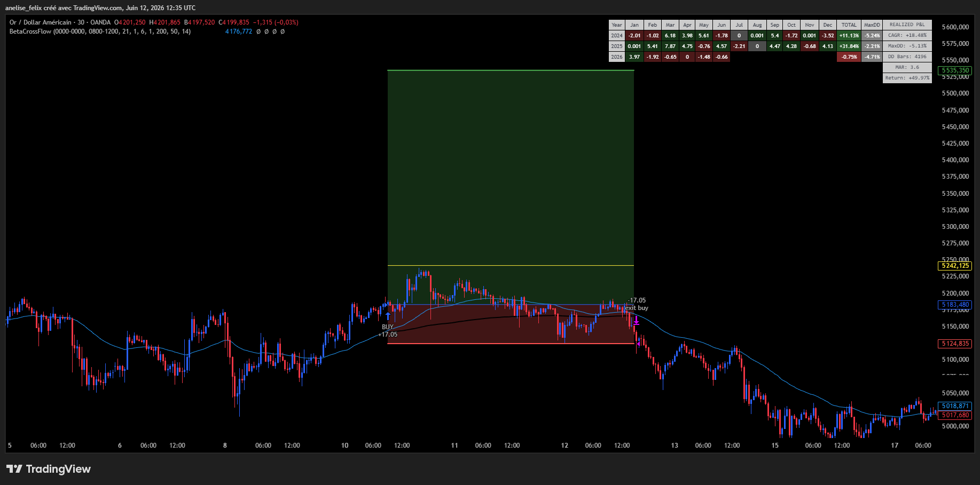
Task: Click the red stop-loss price label 5124,835
Action: (955, 344)
